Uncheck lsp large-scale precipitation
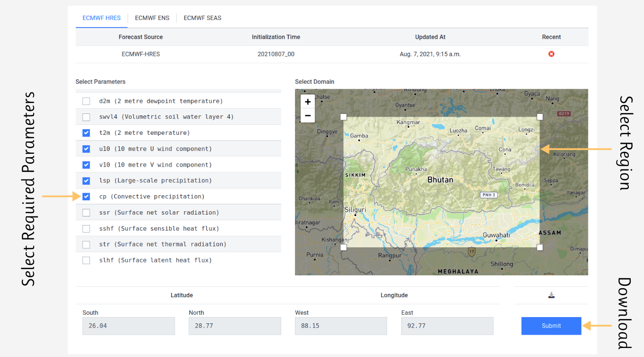Viewport: 644px width, 357px height. point(86,181)
